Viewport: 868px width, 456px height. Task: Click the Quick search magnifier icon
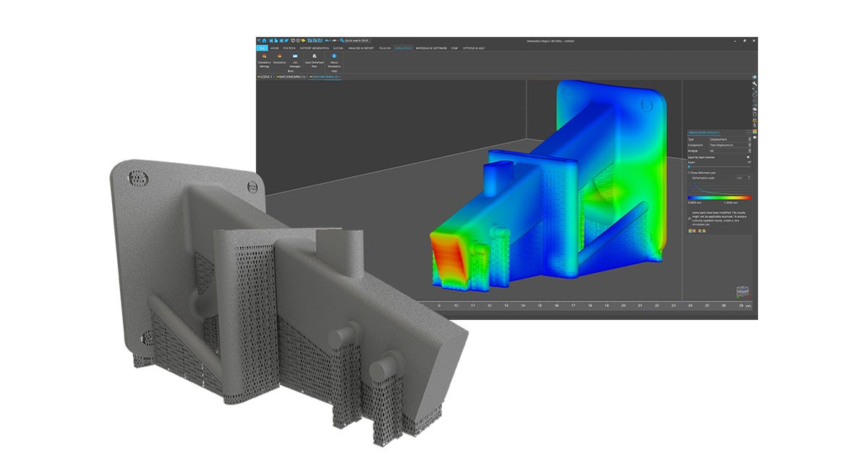pyautogui.click(x=341, y=38)
